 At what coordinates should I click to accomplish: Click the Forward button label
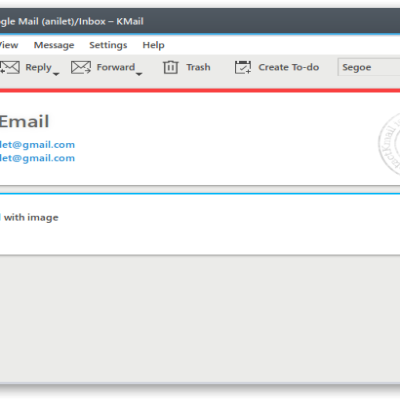(x=116, y=67)
